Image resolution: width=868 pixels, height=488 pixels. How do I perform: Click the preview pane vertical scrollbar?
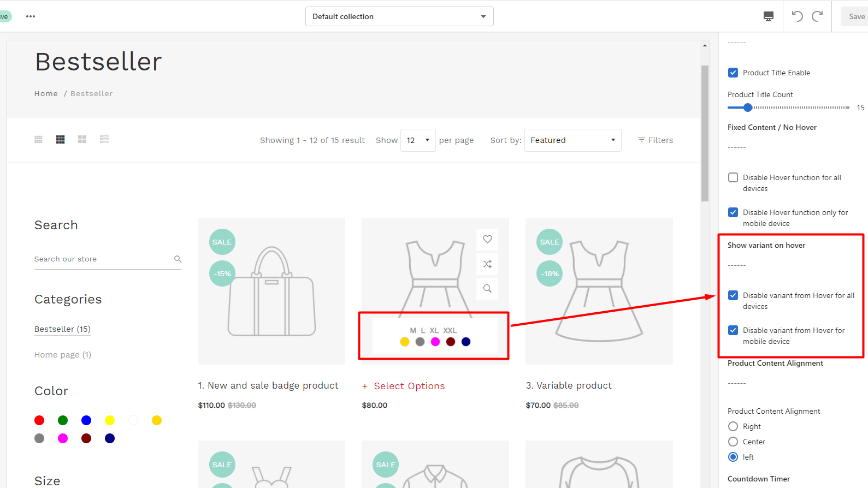705,134
